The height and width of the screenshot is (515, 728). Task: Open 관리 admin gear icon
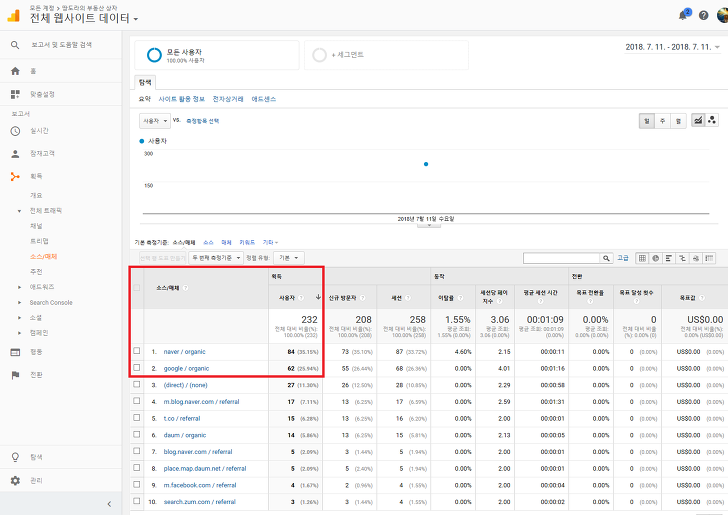pos(15,481)
